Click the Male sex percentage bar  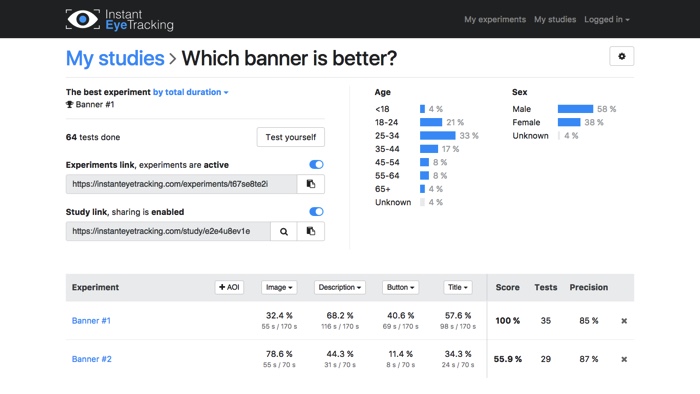[575, 109]
